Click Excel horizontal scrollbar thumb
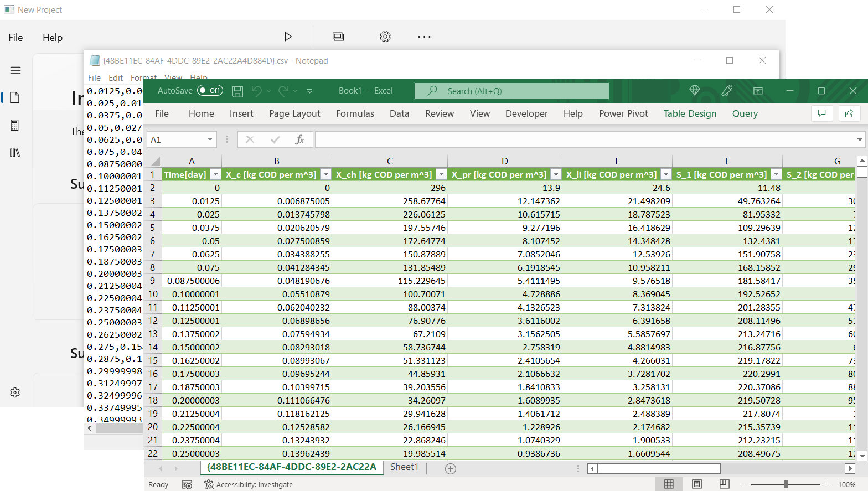 click(659, 468)
